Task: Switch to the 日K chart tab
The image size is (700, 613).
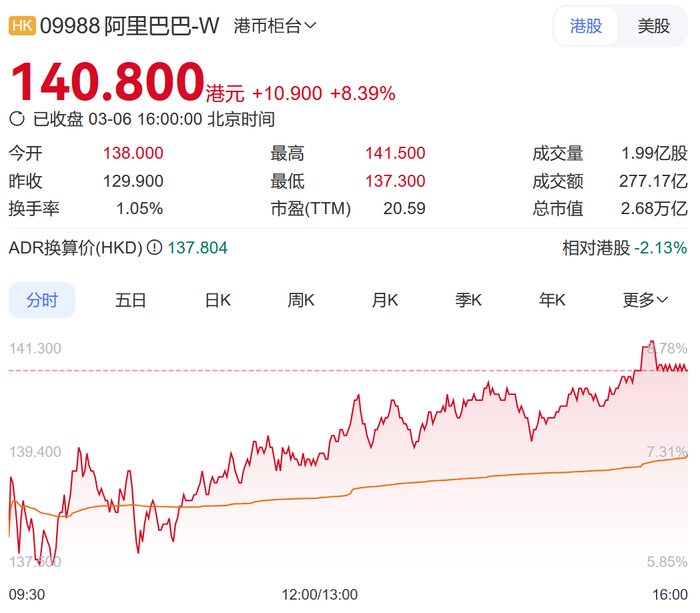Action: pos(218,300)
